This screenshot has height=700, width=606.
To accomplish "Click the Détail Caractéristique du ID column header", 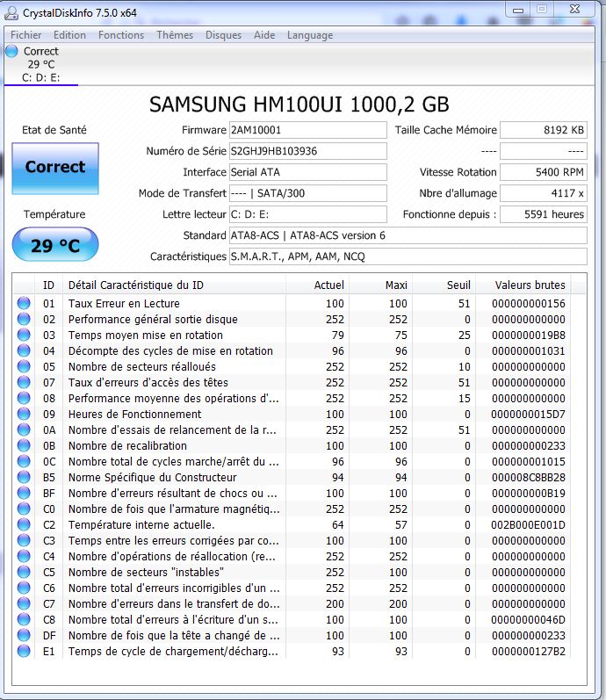I will click(174, 285).
